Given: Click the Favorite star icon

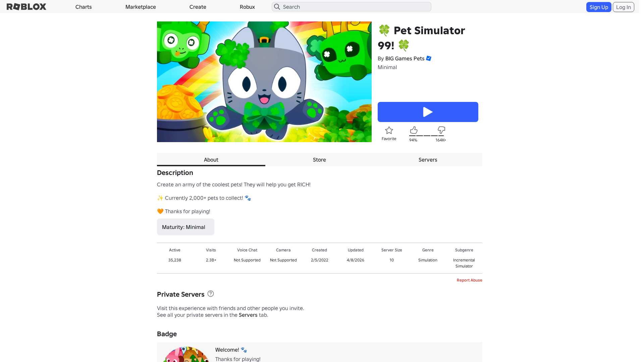Looking at the screenshot, I should 389,130.
